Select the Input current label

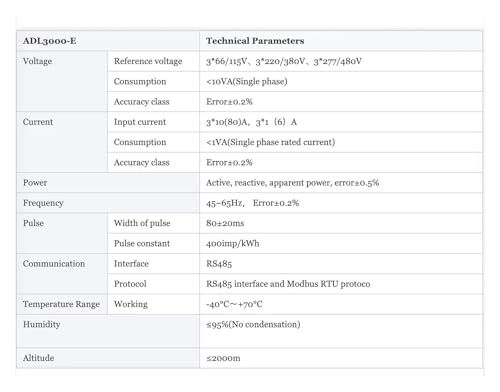[140, 122]
